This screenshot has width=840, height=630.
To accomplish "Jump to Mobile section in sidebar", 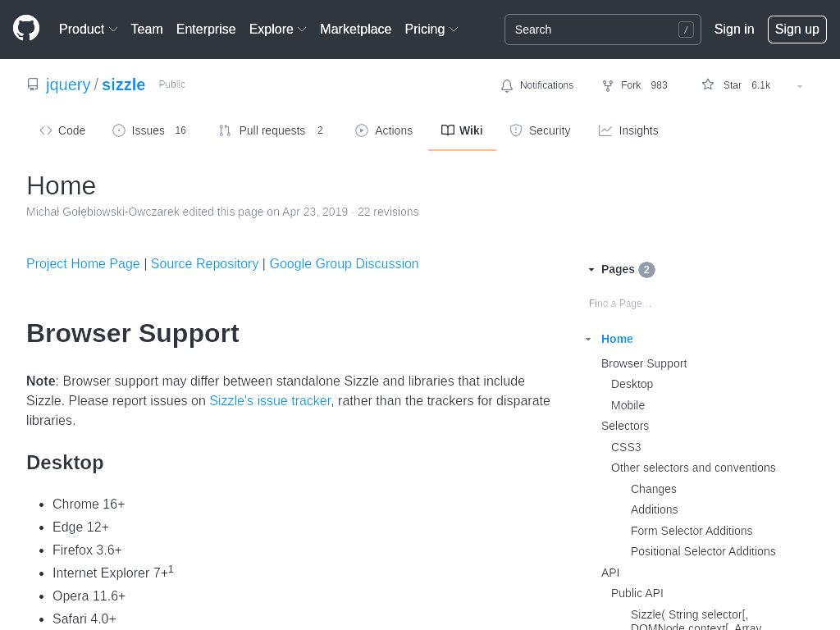I will click(628, 405).
